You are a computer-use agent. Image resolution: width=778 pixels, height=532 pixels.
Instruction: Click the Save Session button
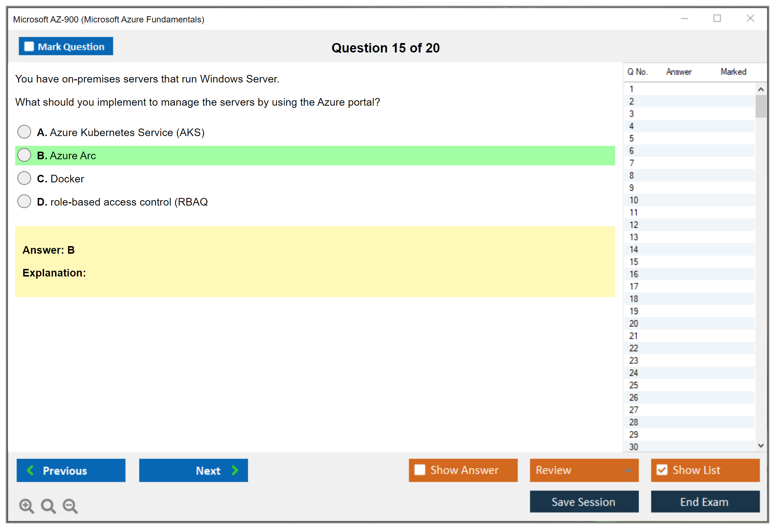click(584, 502)
